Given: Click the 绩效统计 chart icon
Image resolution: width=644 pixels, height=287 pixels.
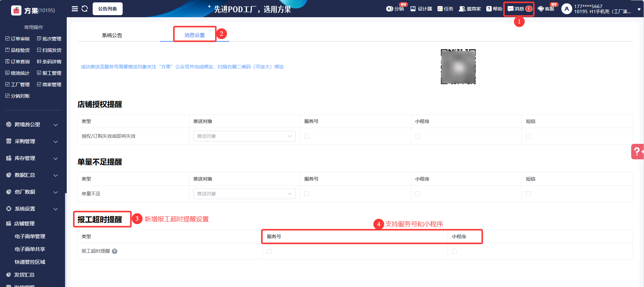Looking at the screenshot, I should point(7,73).
